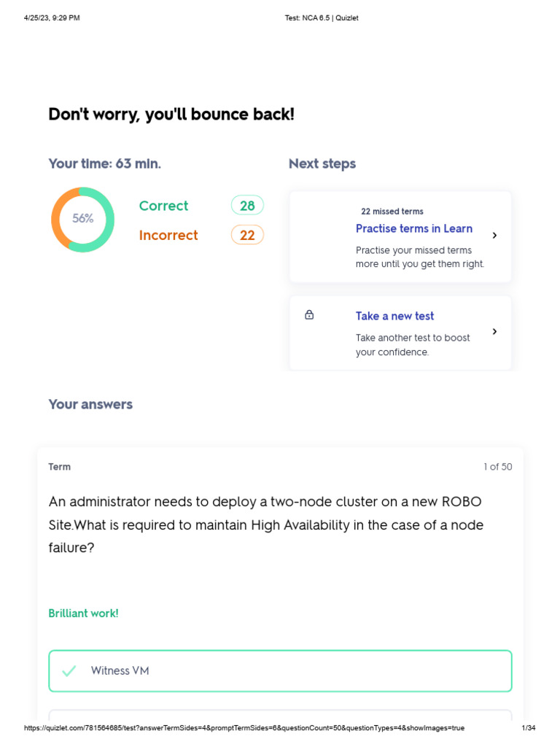Click the Take a new test link
The width and height of the screenshot is (560, 747).
(394, 316)
